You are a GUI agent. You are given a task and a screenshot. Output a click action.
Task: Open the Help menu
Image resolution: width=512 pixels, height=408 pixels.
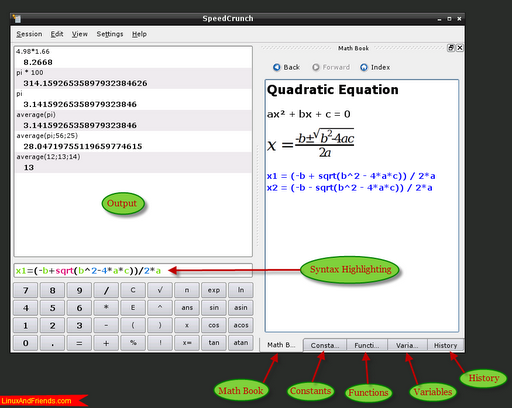pos(139,34)
